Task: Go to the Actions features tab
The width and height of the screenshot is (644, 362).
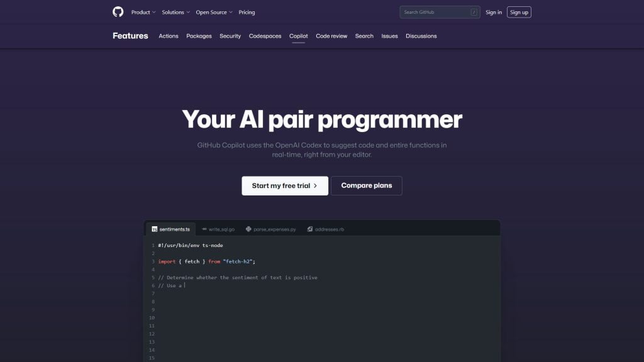Action: tap(169, 36)
